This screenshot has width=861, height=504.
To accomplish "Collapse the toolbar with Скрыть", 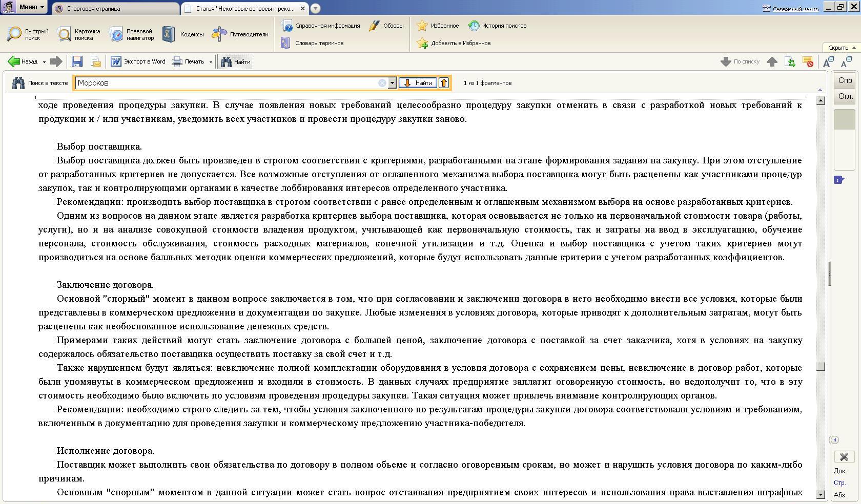I will pos(841,48).
